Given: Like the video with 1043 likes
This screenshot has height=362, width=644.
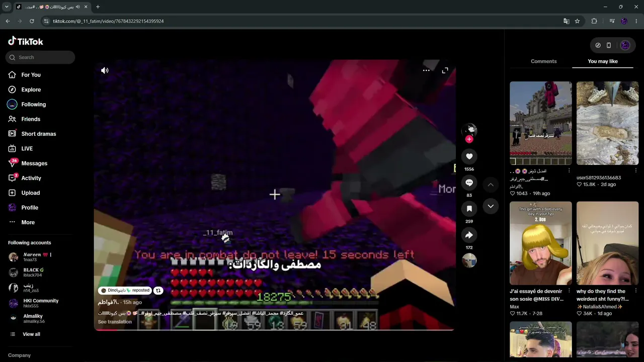Looking at the screenshot, I should click(513, 194).
